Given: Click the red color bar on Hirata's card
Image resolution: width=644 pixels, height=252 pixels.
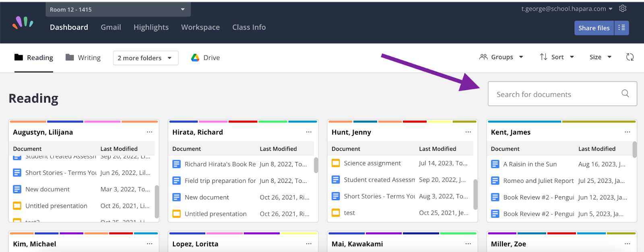Looking at the screenshot, I should [243, 121].
